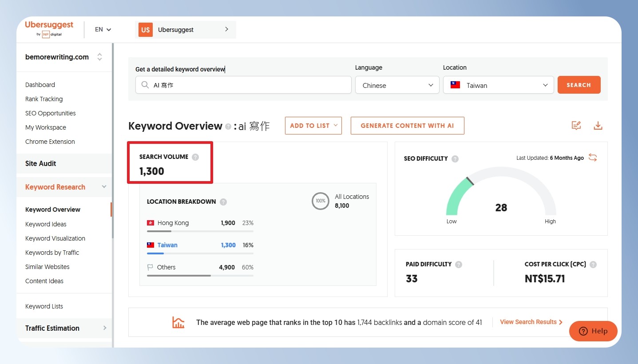
Task: Click the All Locations 8,100 value
Action: pos(342,206)
